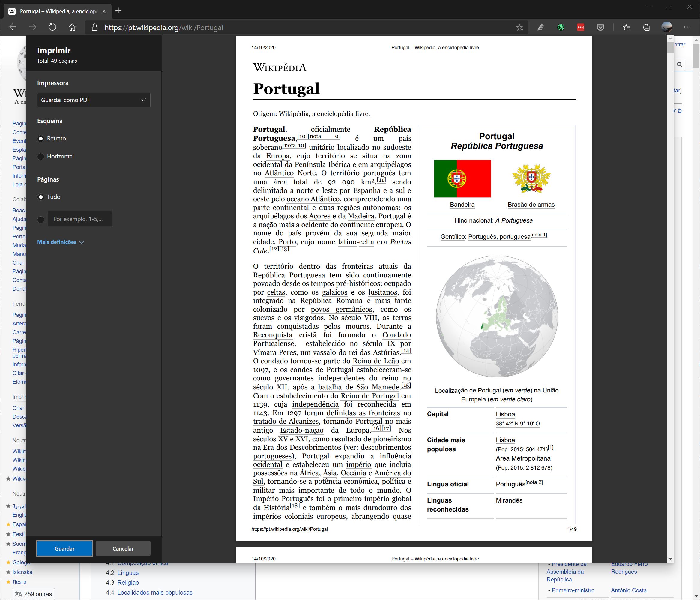Reload the page with refresh icon
The width and height of the screenshot is (700, 600).
point(52,27)
